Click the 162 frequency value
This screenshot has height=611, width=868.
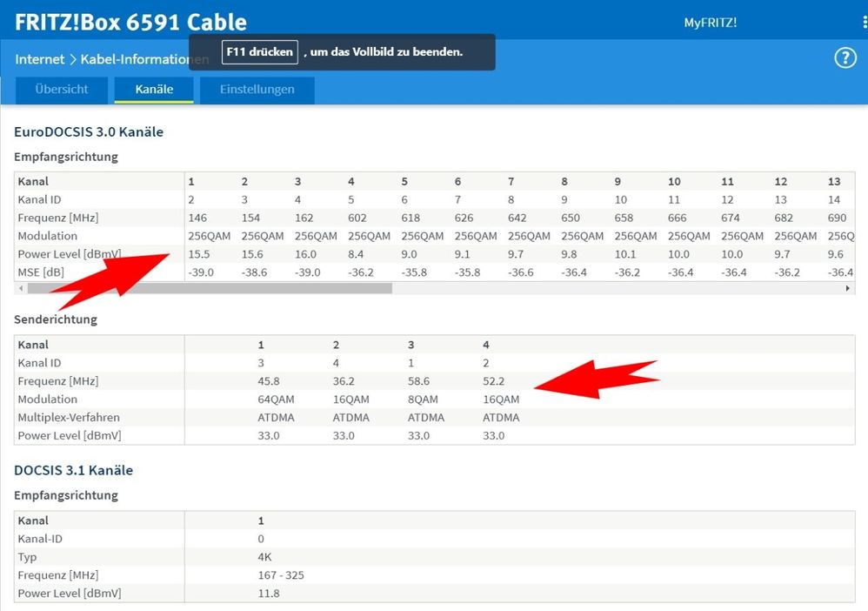click(x=304, y=218)
